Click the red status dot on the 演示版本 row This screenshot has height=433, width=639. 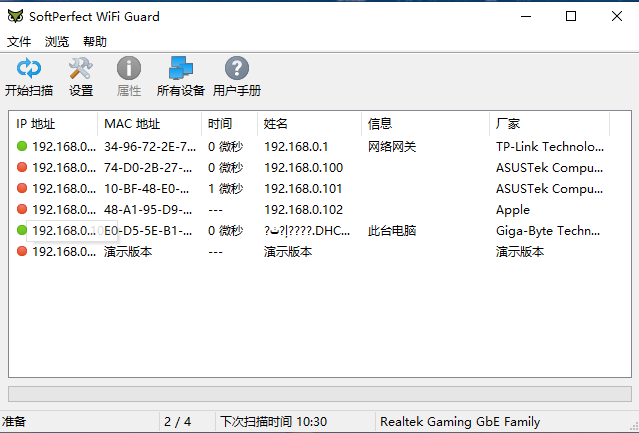click(22, 251)
